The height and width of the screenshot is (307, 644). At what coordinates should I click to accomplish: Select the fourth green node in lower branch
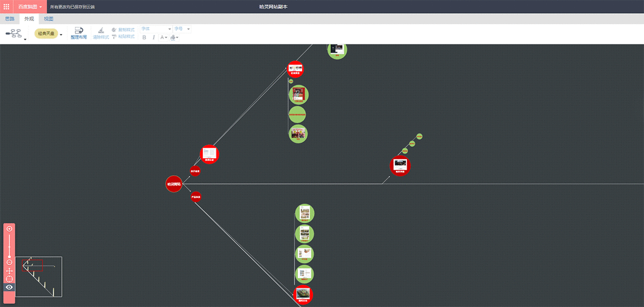pyautogui.click(x=304, y=274)
